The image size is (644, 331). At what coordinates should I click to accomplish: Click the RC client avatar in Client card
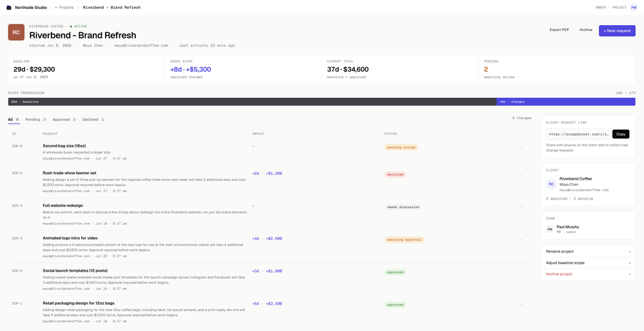(551, 184)
